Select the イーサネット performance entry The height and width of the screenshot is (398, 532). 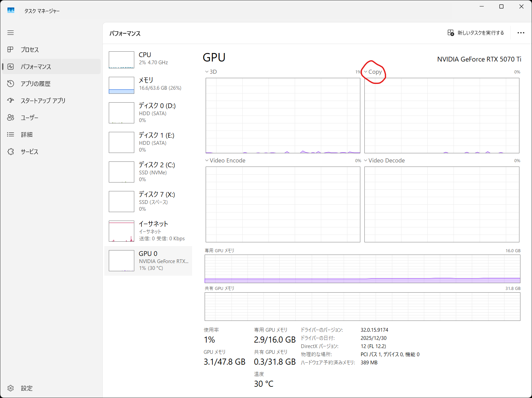(x=148, y=231)
